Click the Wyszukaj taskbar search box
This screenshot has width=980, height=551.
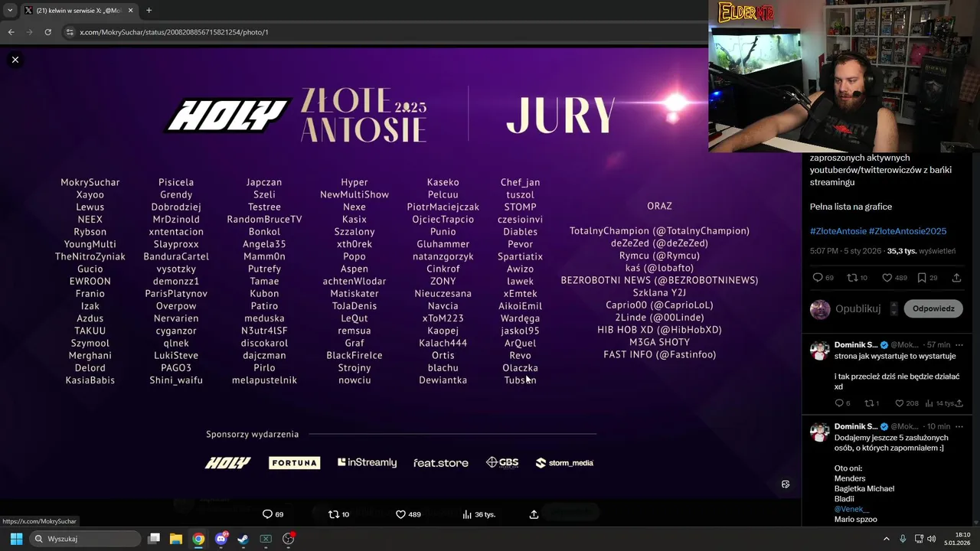(86, 539)
